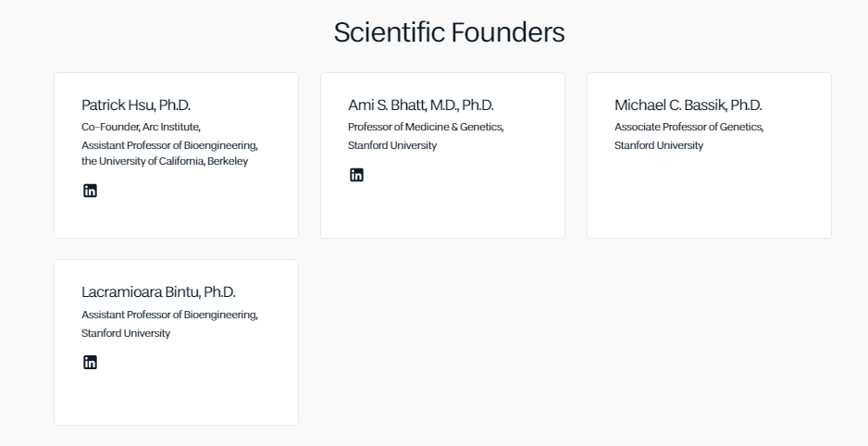Click Assistant Professor of Bioengineering under Patrick Hsu
The image size is (868, 446).
click(x=169, y=145)
